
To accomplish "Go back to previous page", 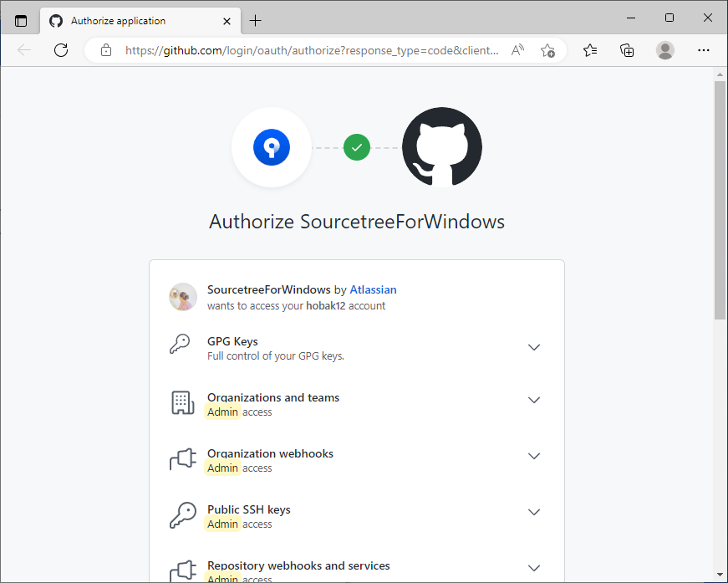I will pos(24,50).
